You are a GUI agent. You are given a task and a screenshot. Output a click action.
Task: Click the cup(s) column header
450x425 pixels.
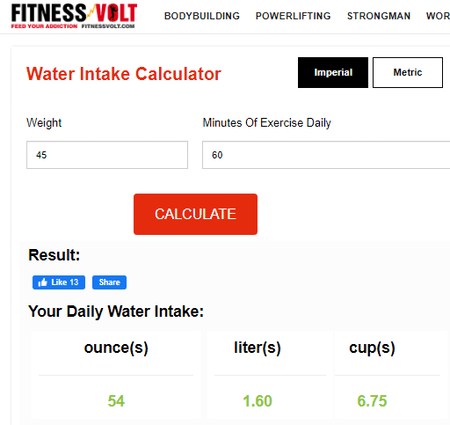click(372, 348)
